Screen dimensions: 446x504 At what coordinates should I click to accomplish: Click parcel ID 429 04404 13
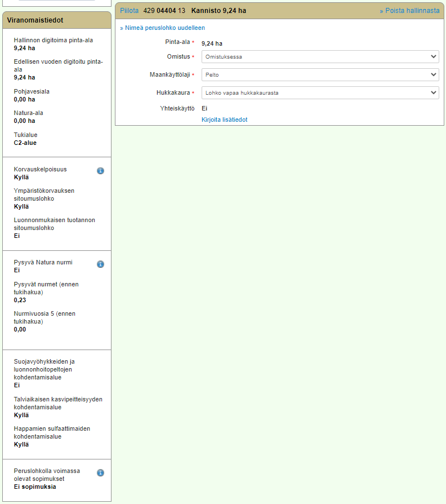[164, 11]
